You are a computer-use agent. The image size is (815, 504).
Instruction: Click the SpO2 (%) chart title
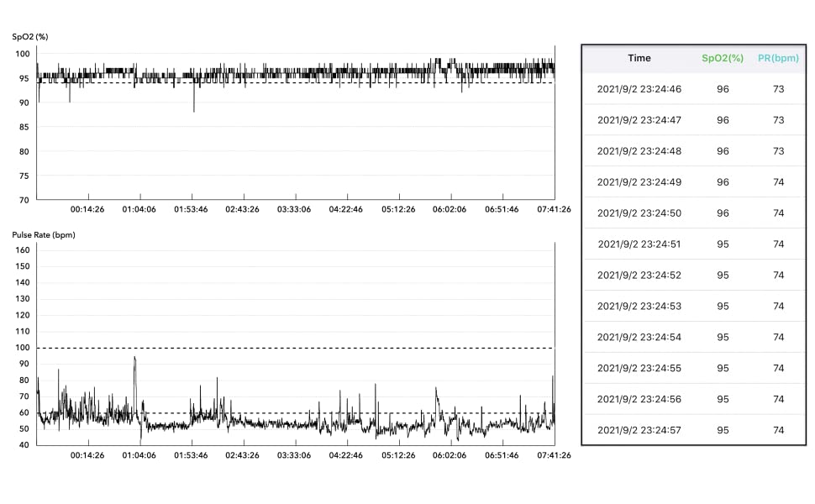pos(30,37)
